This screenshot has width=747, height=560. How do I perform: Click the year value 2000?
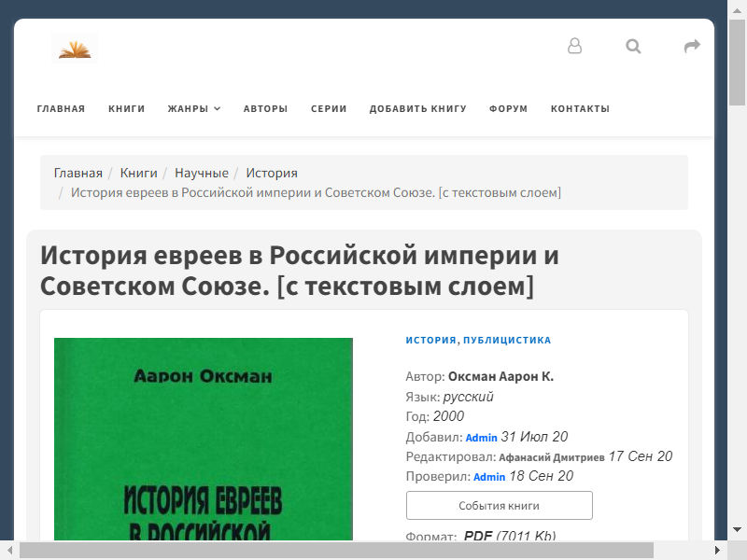pyautogui.click(x=448, y=416)
